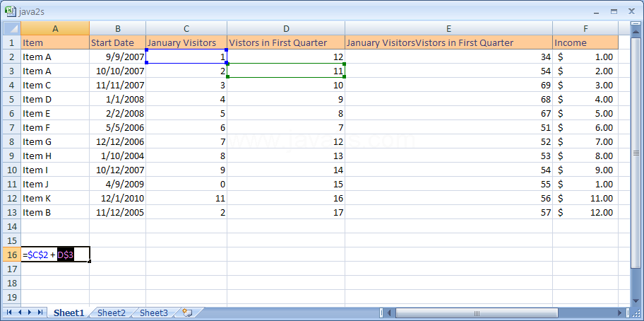644x321 pixels.
Task: Click the value 69 in column E
Action: pyautogui.click(x=448, y=85)
